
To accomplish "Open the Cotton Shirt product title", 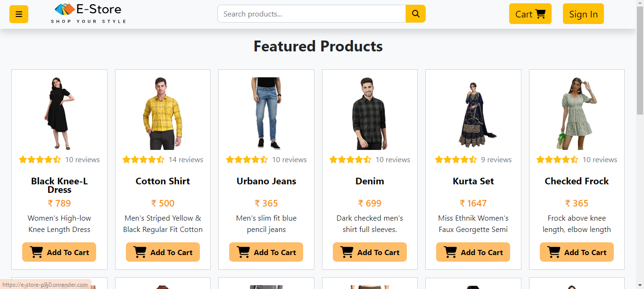I will (x=163, y=181).
